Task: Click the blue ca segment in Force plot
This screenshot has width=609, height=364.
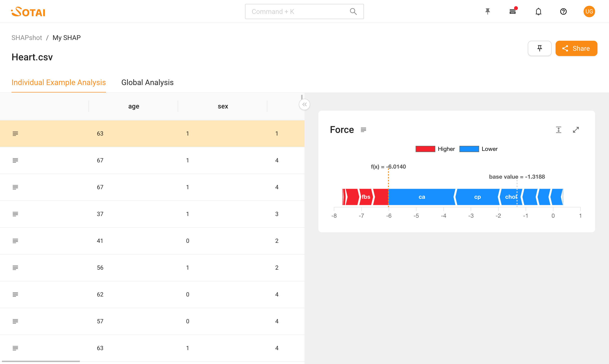Action: pos(422,197)
